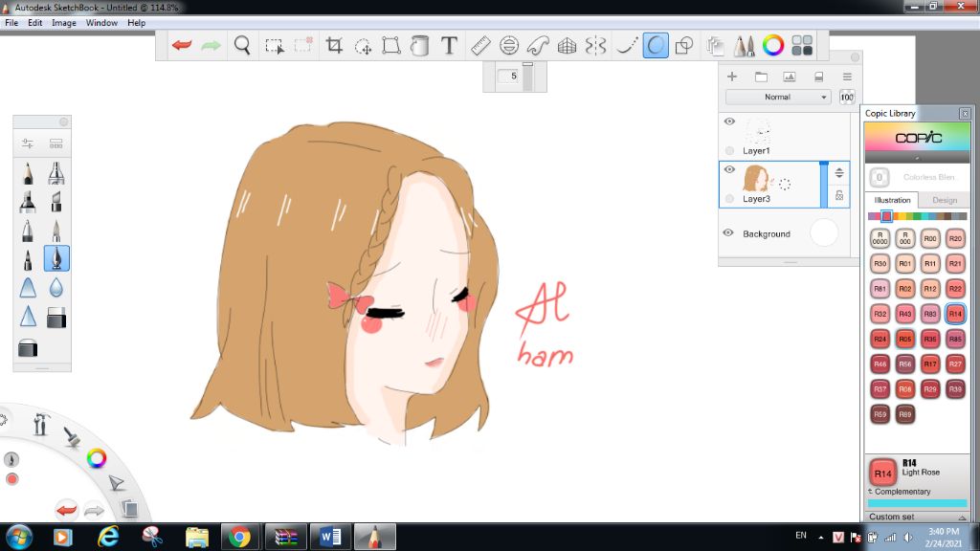Select the Airbrush in brush palette
980x551 pixels.
(x=56, y=173)
